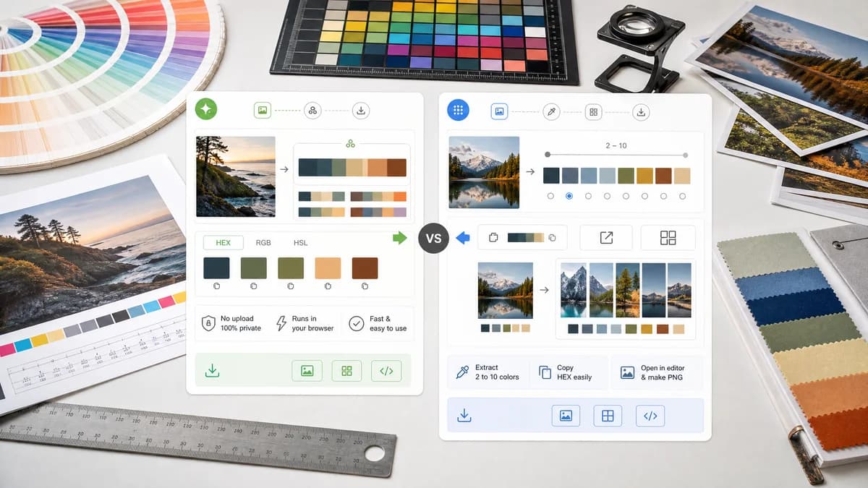
Task: Click the bottom download icon on the blue card
Action: (x=464, y=415)
